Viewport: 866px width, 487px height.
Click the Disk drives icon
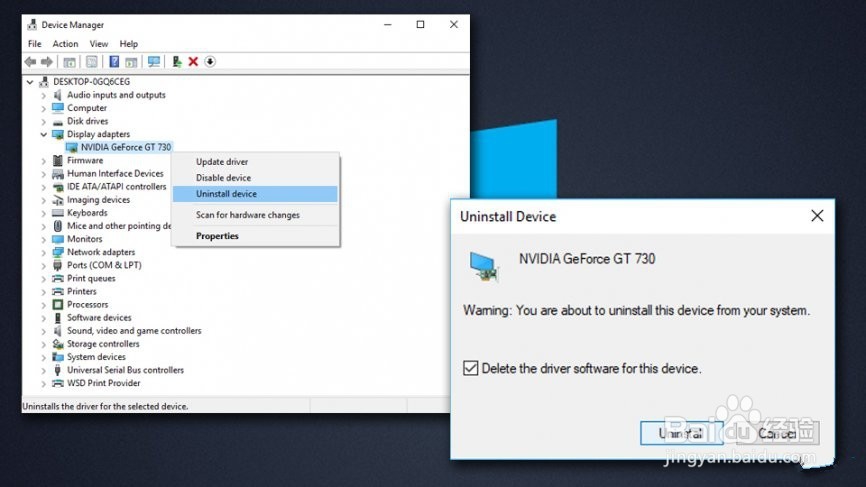[57, 121]
